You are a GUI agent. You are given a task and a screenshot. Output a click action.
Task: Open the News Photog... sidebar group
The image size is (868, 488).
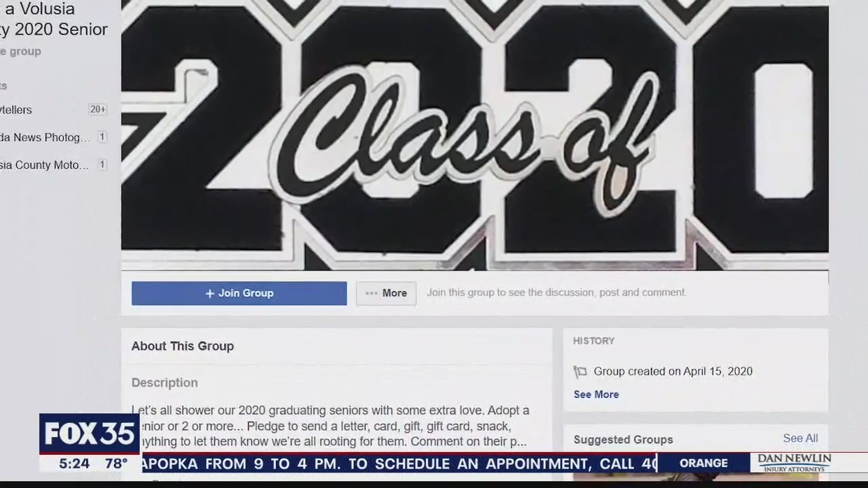(45, 138)
